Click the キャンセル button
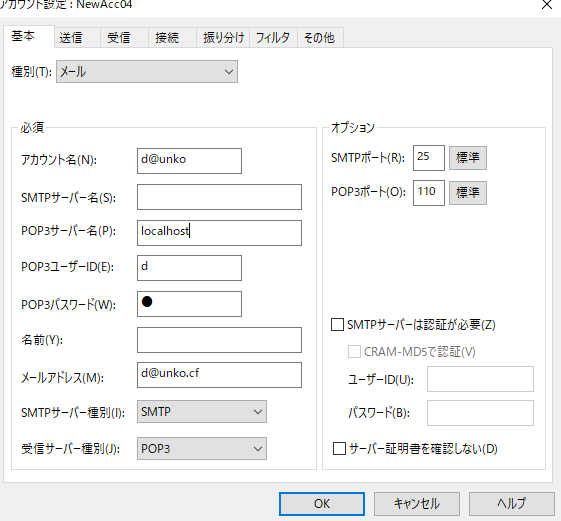 (x=417, y=504)
